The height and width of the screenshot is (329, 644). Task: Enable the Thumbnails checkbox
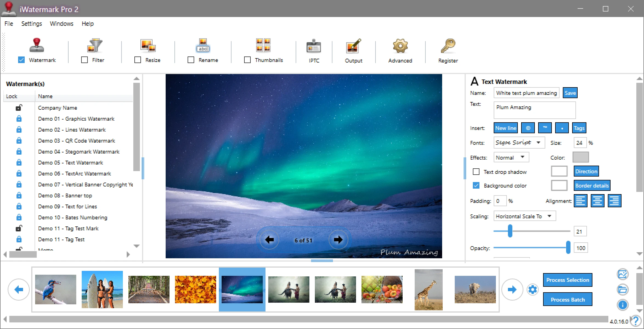[x=247, y=60]
